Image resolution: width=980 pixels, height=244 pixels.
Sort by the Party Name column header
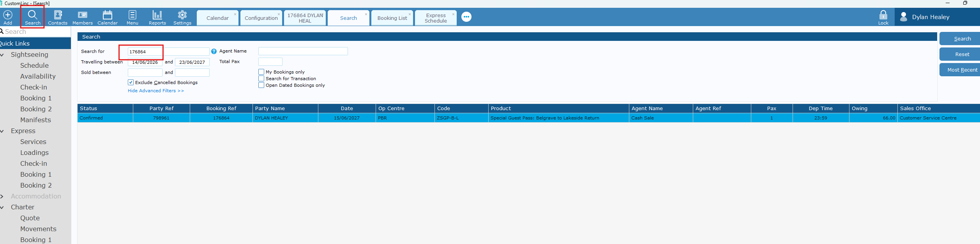pyautogui.click(x=285, y=109)
